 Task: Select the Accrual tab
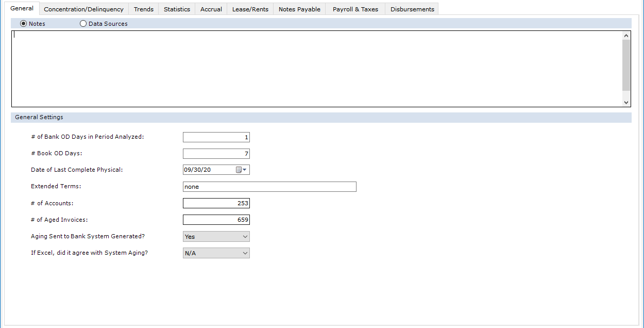click(x=211, y=9)
